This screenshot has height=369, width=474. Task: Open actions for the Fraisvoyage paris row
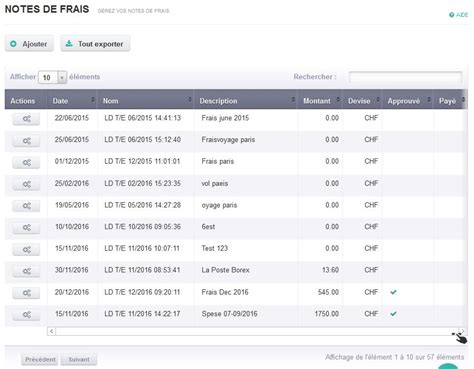[x=26, y=141]
